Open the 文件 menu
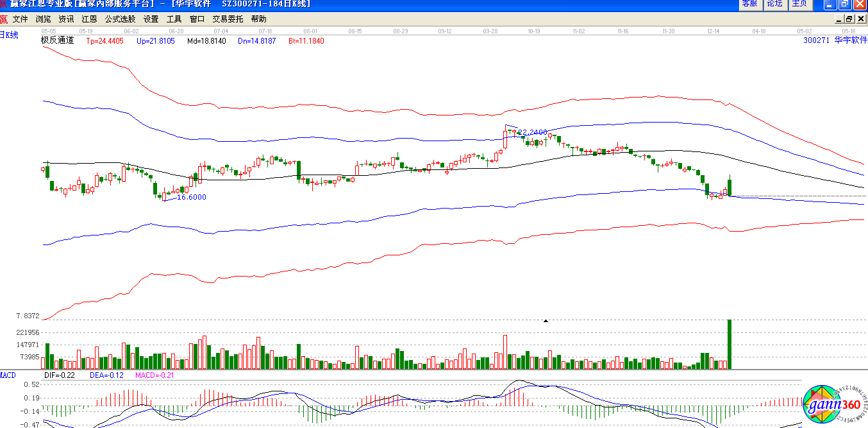The width and height of the screenshot is (868, 428). [x=20, y=19]
